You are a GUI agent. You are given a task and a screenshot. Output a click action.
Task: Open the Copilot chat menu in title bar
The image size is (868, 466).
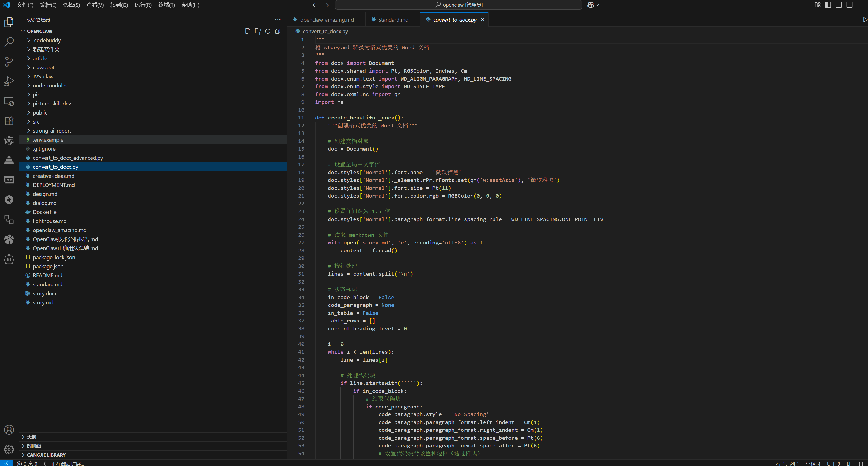(593, 5)
